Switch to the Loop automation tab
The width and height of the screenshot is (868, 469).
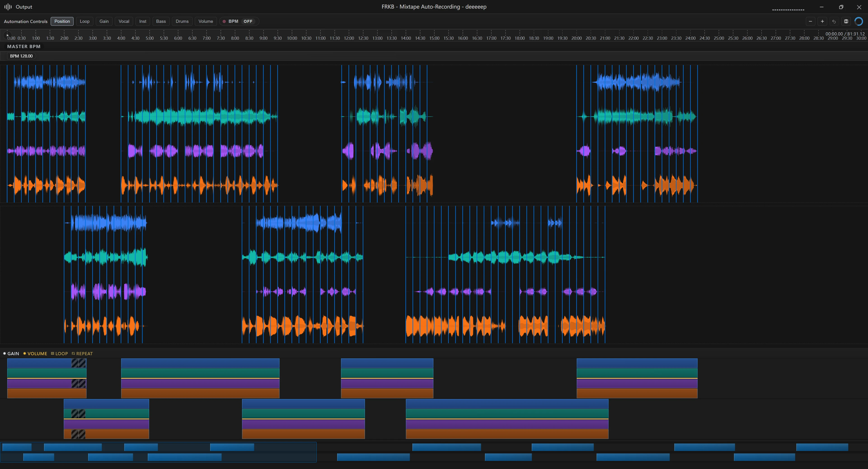[84, 21]
